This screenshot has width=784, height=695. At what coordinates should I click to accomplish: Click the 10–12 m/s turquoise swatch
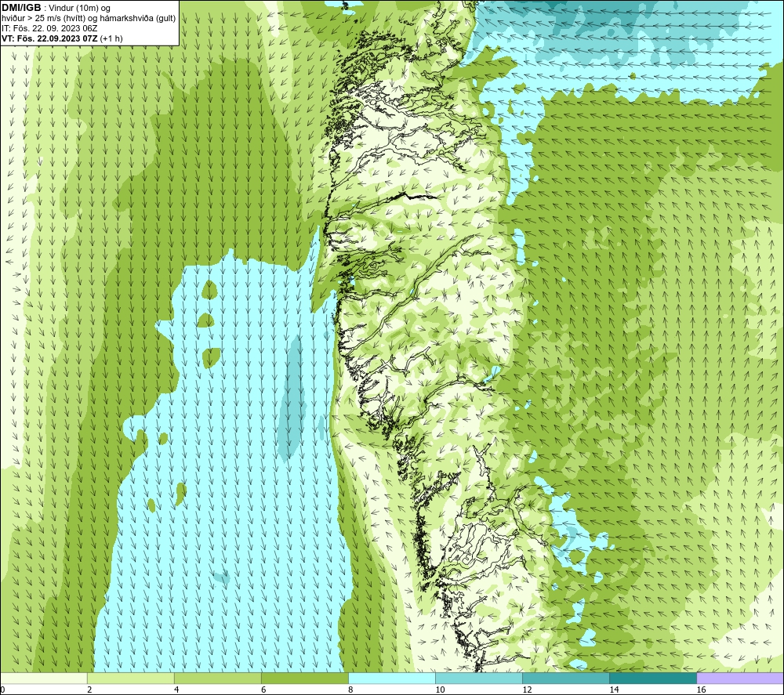478,678
